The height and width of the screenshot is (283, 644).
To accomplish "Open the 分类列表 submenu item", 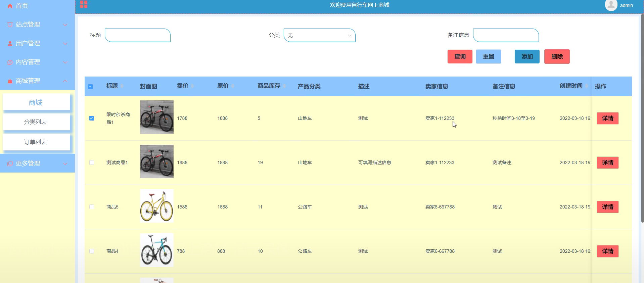I will click(x=36, y=122).
